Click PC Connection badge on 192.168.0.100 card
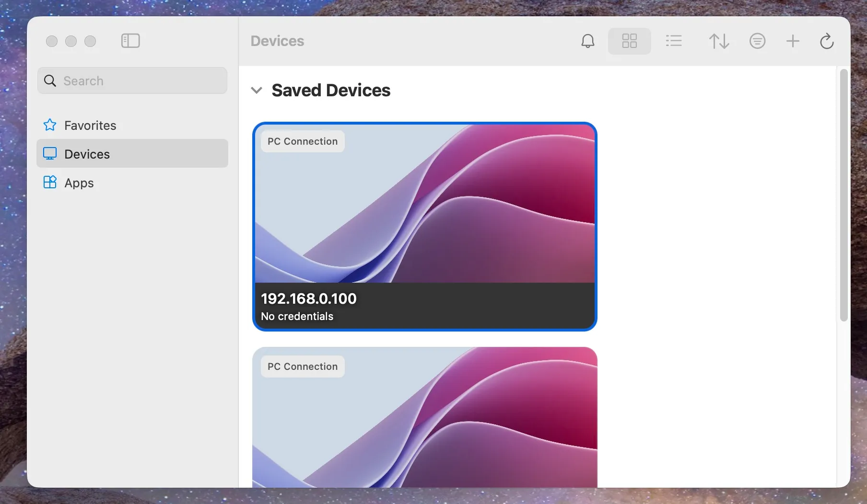 click(303, 141)
